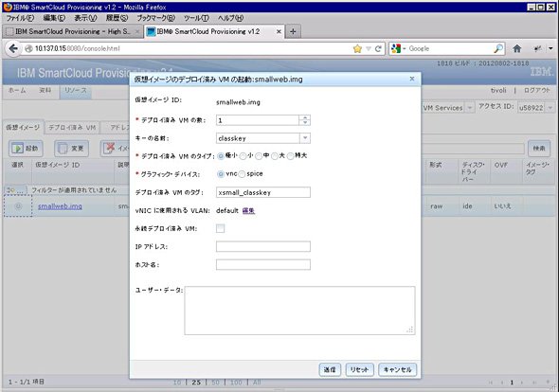The image size is (559, 392).
Task: Click the 編集 VLAN edit link
Action: [248, 210]
